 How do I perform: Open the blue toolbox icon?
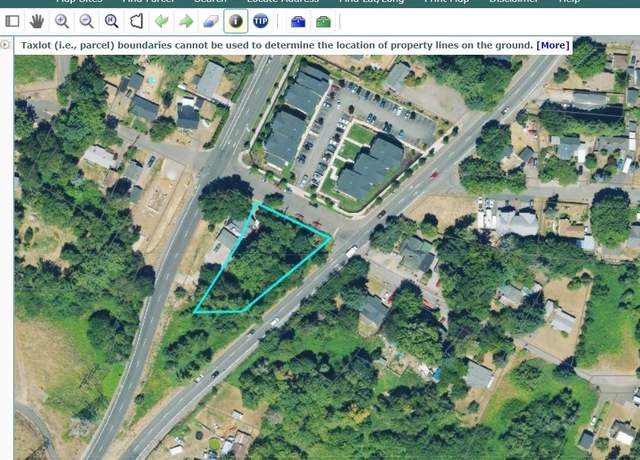tap(298, 21)
